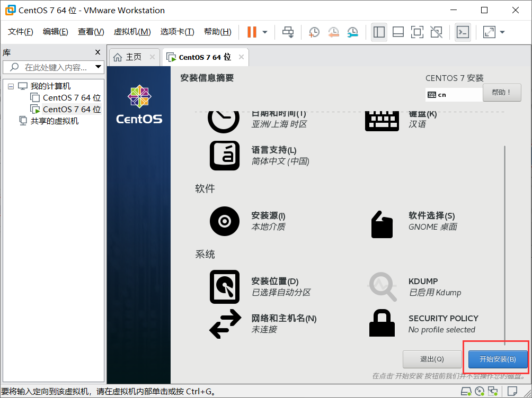
Task: Click the hard disk status icon
Action: pyautogui.click(x=466, y=392)
